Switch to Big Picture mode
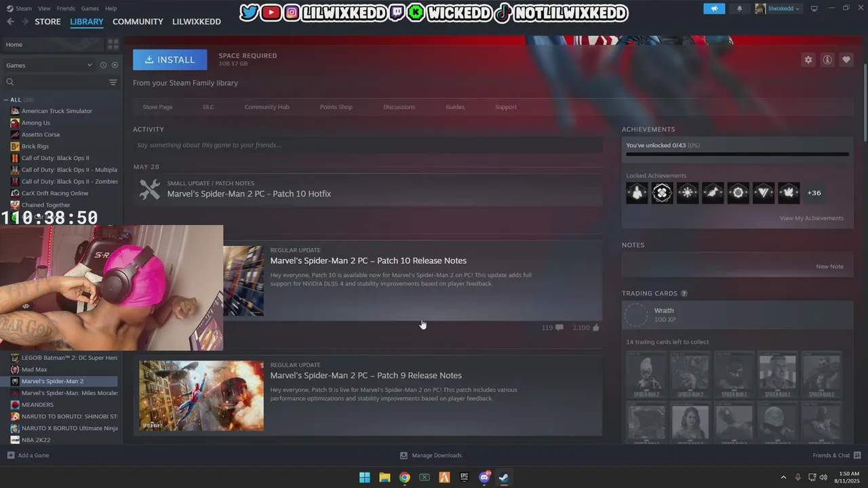Image resolution: width=868 pixels, height=488 pixels. pyautogui.click(x=814, y=8)
